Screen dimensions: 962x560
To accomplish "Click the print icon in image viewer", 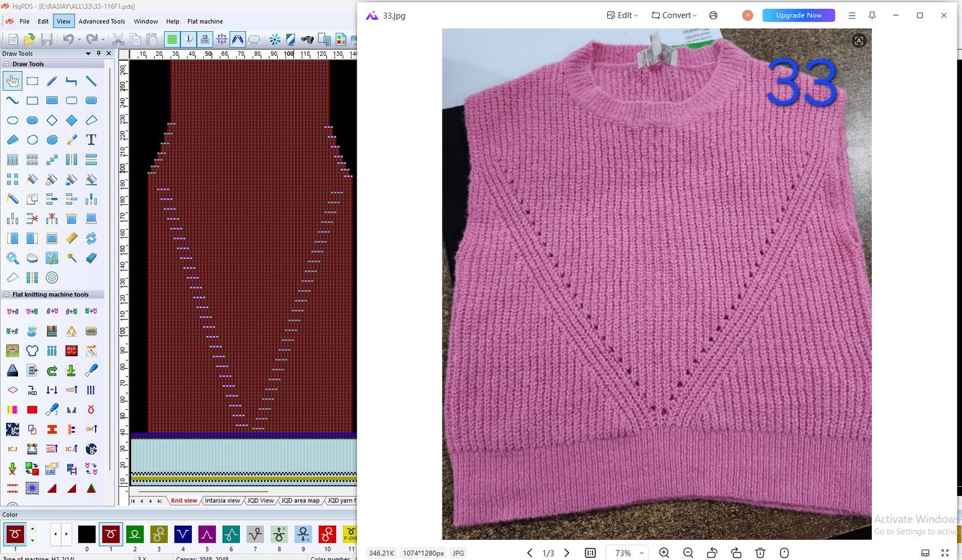I will [x=713, y=16].
